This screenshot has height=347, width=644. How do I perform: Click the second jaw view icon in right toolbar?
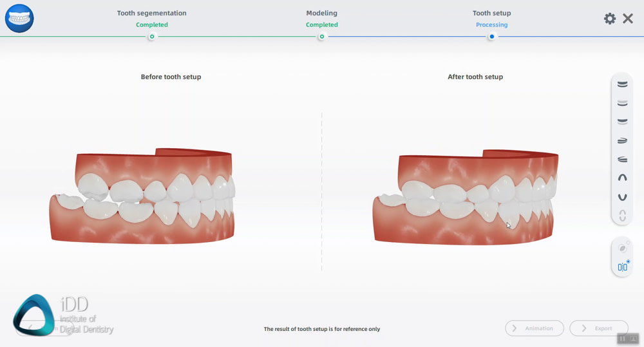point(622,103)
